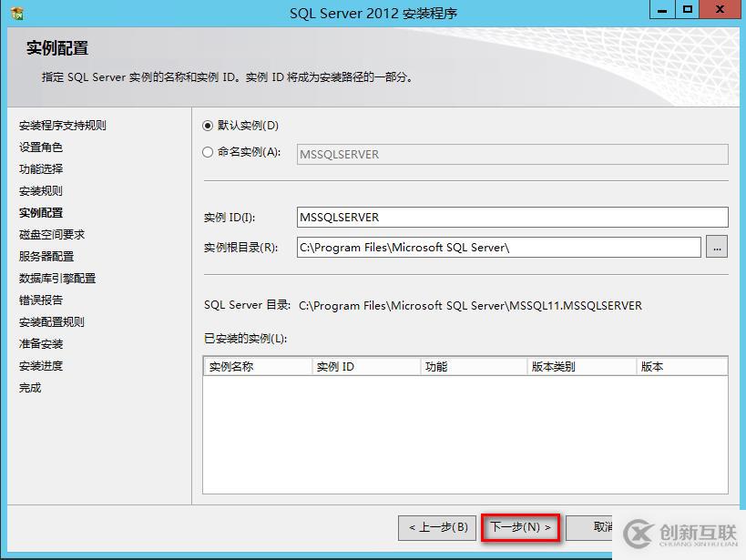Viewport: 746px width, 560px height.
Task: Select the 命名实例(A) radio button
Action: 208,152
